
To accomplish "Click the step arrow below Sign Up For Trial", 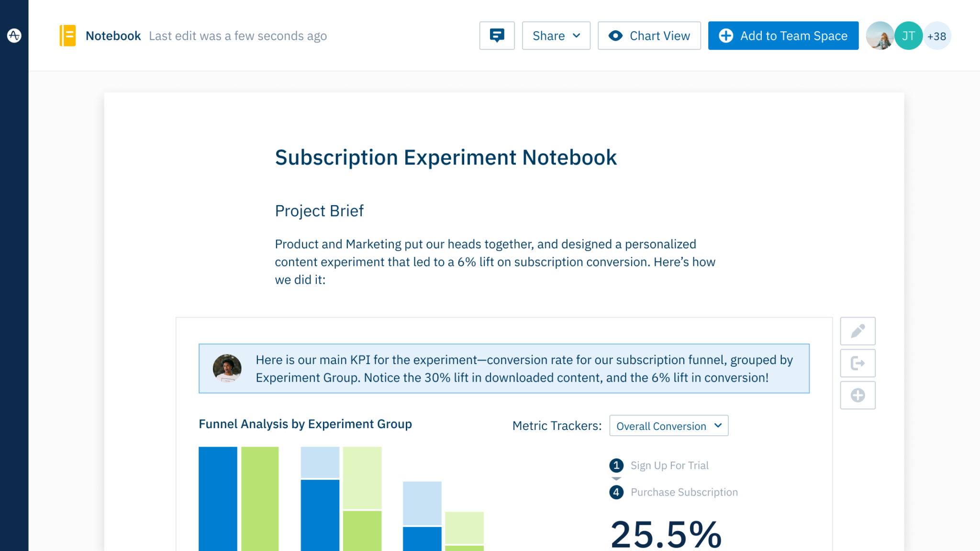I will [x=616, y=479].
